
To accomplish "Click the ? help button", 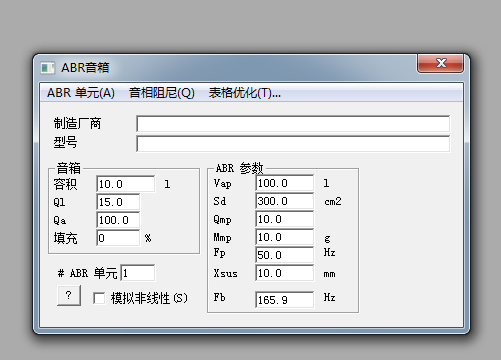I will click(69, 295).
